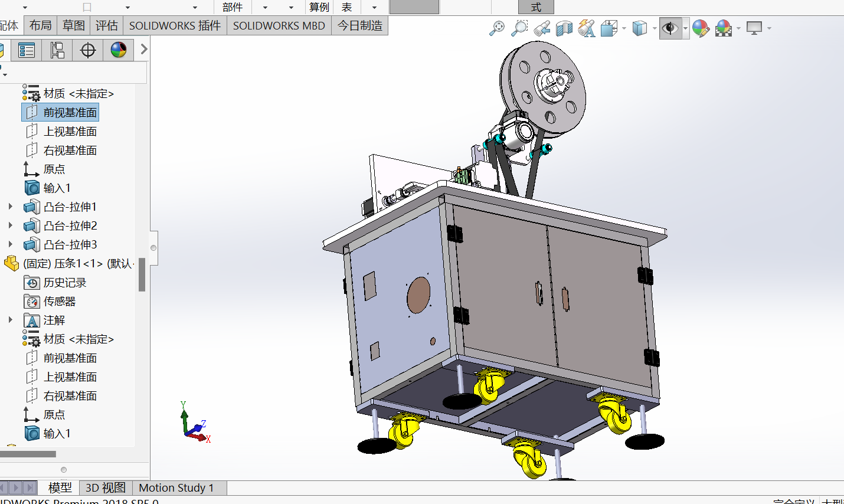Open Display Style dropdown arrow
Viewport: 844px width, 504px height.
click(x=655, y=28)
